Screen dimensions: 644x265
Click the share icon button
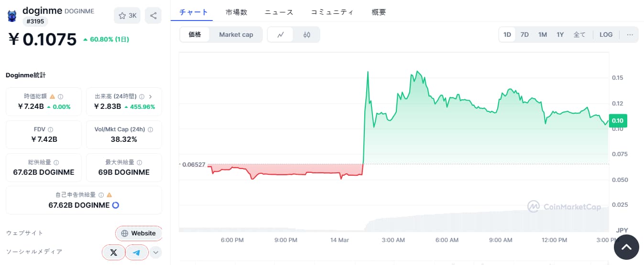pos(153,16)
